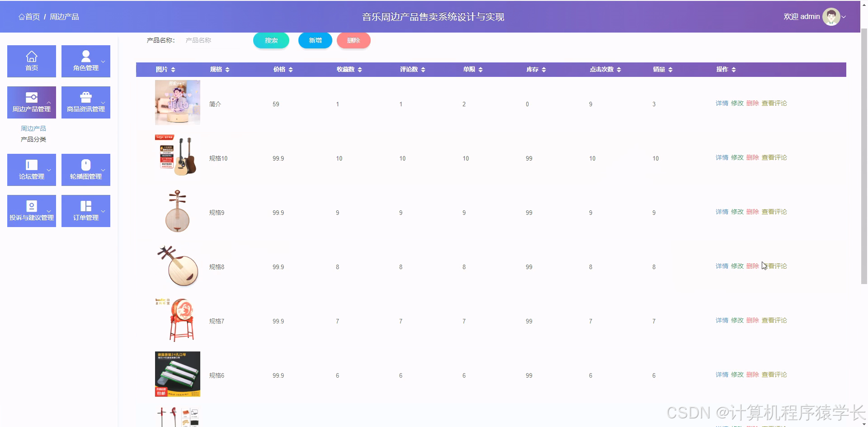Open the 轮播图管理 carousel icon
The width and height of the screenshot is (868, 427).
click(85, 165)
